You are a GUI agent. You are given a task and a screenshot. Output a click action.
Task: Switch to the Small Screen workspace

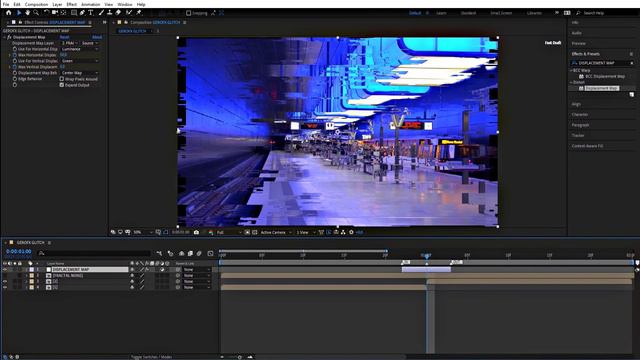[x=501, y=13]
